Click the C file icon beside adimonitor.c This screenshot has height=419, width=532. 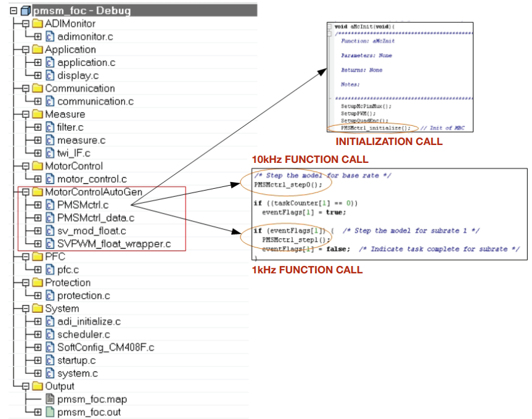click(50, 37)
